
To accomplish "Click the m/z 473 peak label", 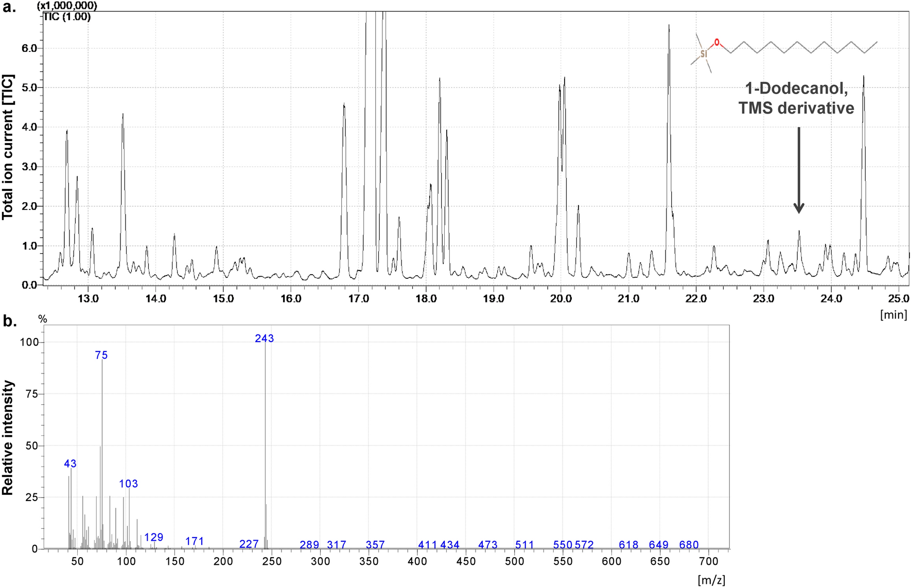I will [x=488, y=545].
